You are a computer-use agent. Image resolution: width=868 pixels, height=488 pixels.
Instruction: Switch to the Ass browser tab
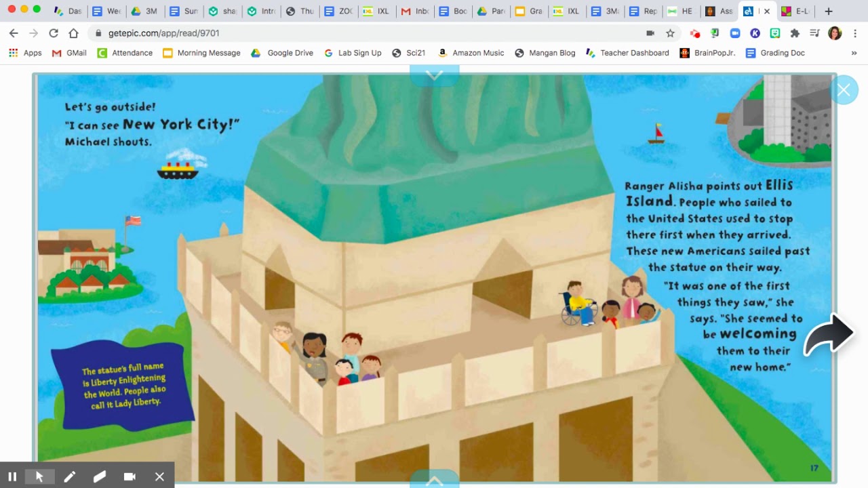coord(720,11)
